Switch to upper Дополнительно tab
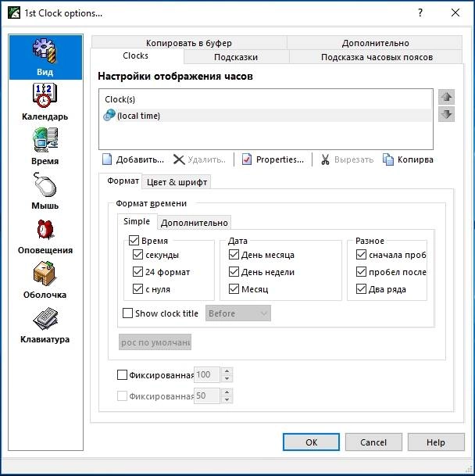The image size is (475, 476). click(x=375, y=43)
